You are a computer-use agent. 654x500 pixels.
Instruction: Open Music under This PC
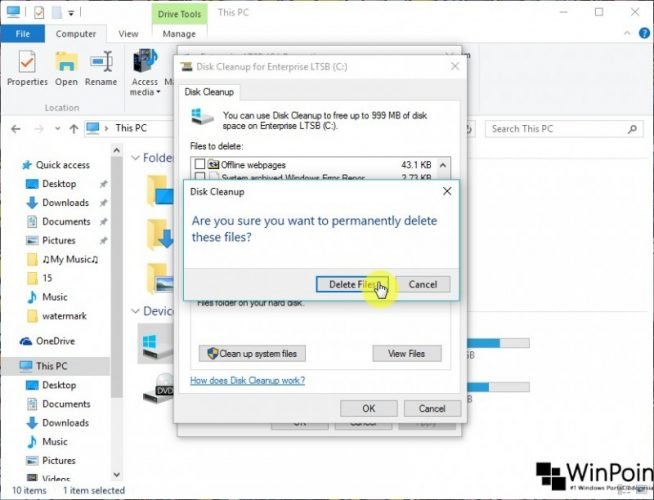(55, 442)
